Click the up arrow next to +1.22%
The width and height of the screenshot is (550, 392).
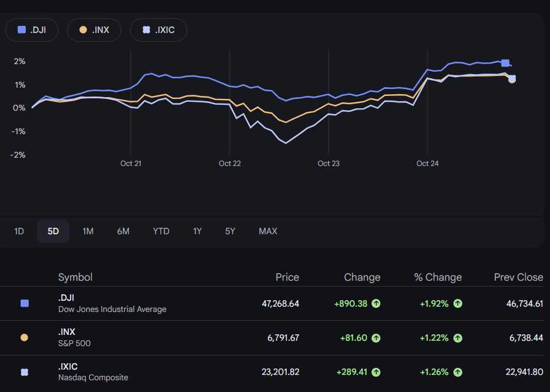pos(458,338)
